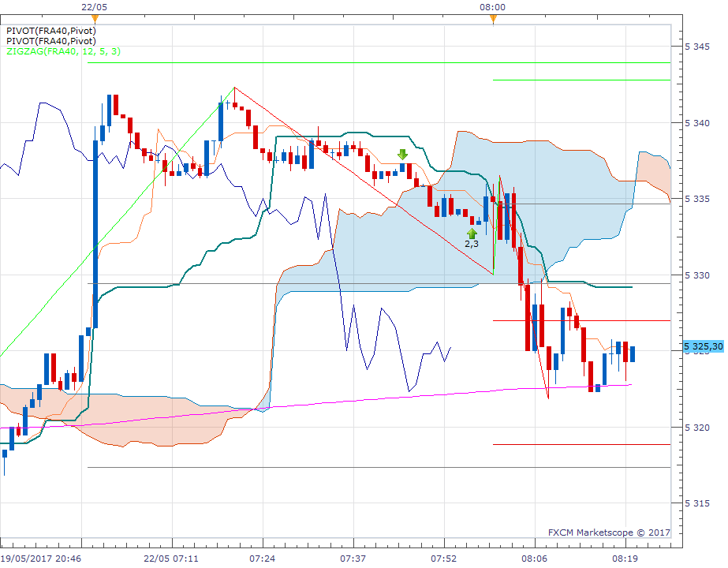Click the 22/05 date label at top
This screenshot has height=568, width=728.
pyautogui.click(x=94, y=7)
